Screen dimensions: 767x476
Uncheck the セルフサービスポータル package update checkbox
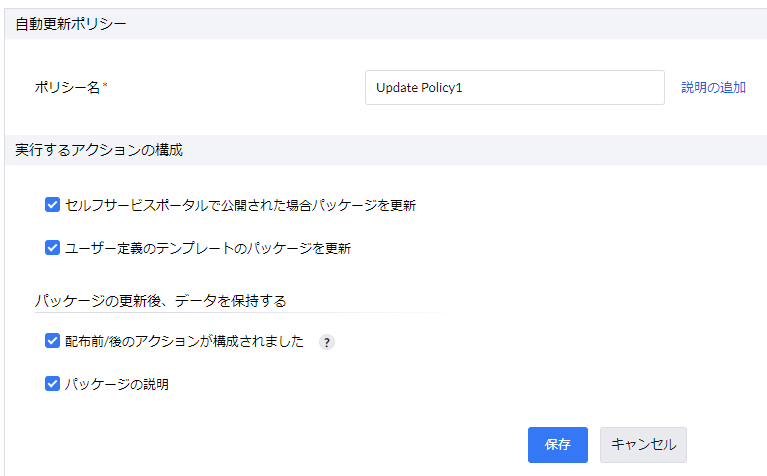tap(53, 205)
